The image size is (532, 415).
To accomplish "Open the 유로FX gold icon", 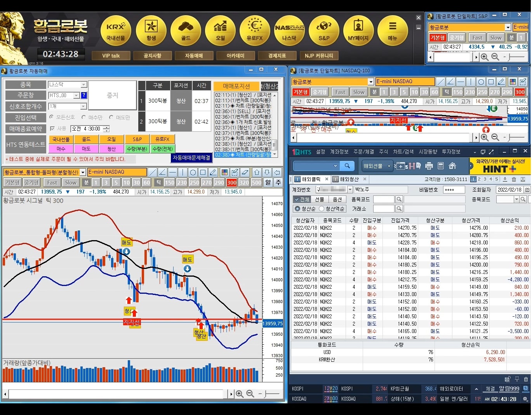I will [255, 31].
